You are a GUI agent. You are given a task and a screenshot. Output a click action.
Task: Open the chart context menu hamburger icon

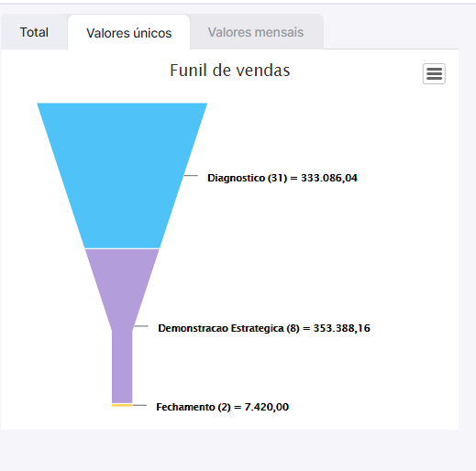coord(434,73)
